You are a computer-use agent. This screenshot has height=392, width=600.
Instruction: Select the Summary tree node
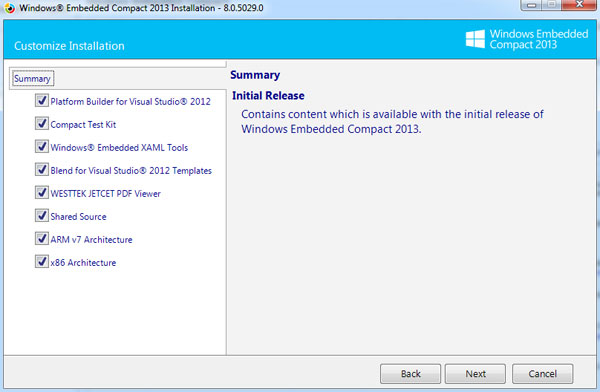coord(33,78)
